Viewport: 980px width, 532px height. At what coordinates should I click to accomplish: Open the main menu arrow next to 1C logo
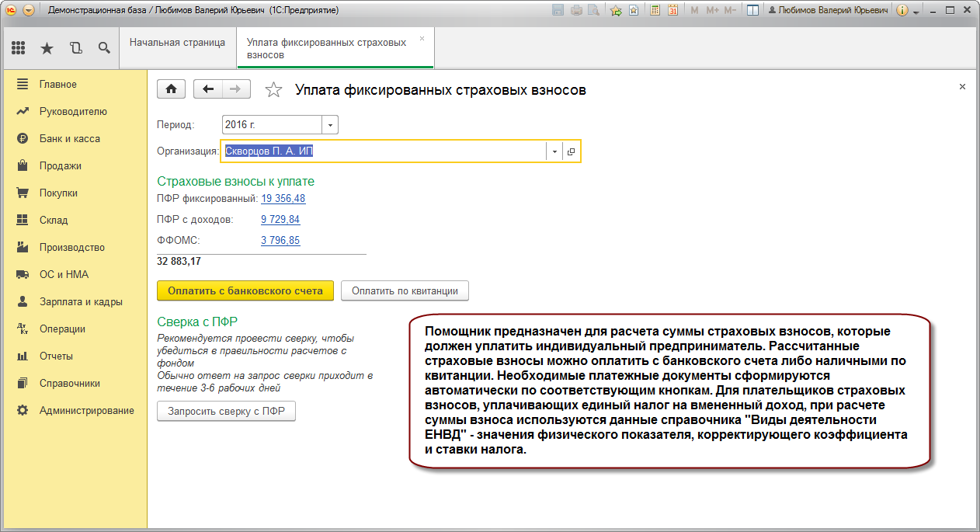(x=29, y=11)
